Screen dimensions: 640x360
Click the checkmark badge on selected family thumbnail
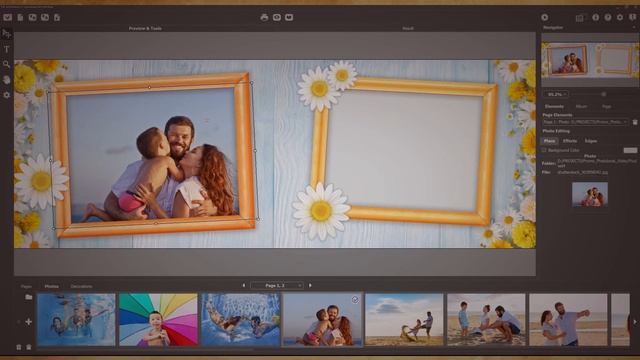[355, 300]
